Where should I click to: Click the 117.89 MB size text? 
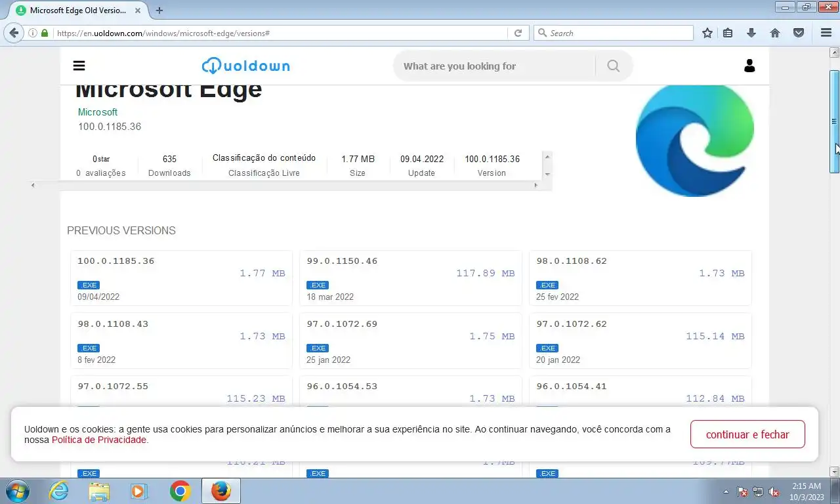coord(486,273)
